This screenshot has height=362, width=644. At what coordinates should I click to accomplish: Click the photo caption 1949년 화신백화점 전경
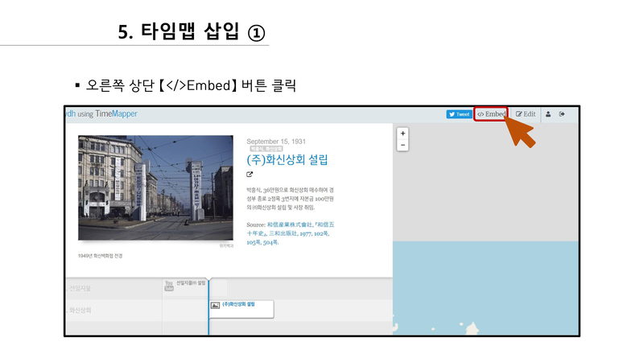point(100,256)
